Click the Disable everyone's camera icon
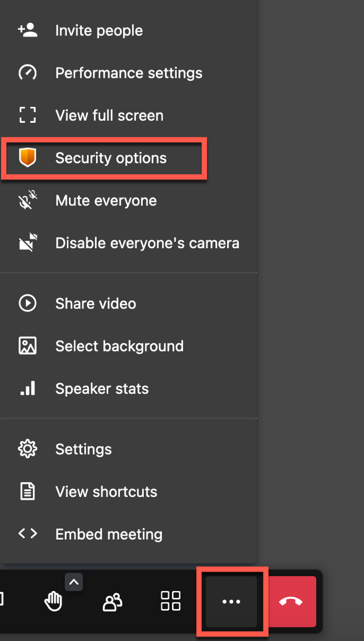 pos(28,243)
